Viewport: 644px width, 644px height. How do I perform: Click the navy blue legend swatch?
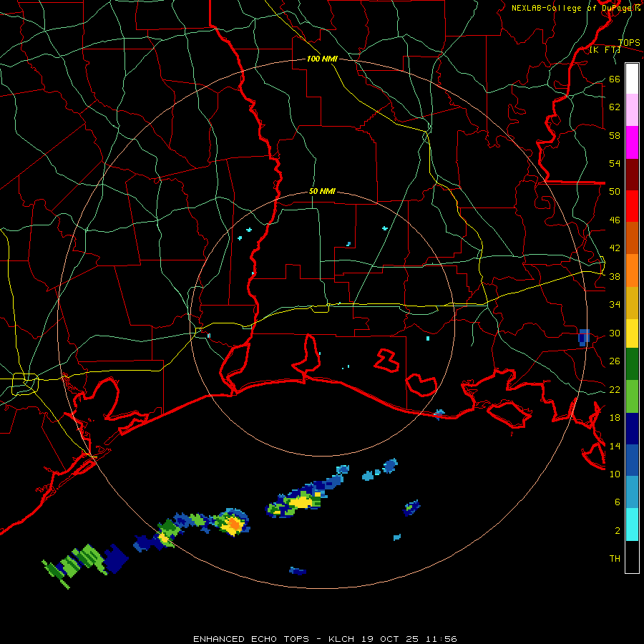coord(632,429)
